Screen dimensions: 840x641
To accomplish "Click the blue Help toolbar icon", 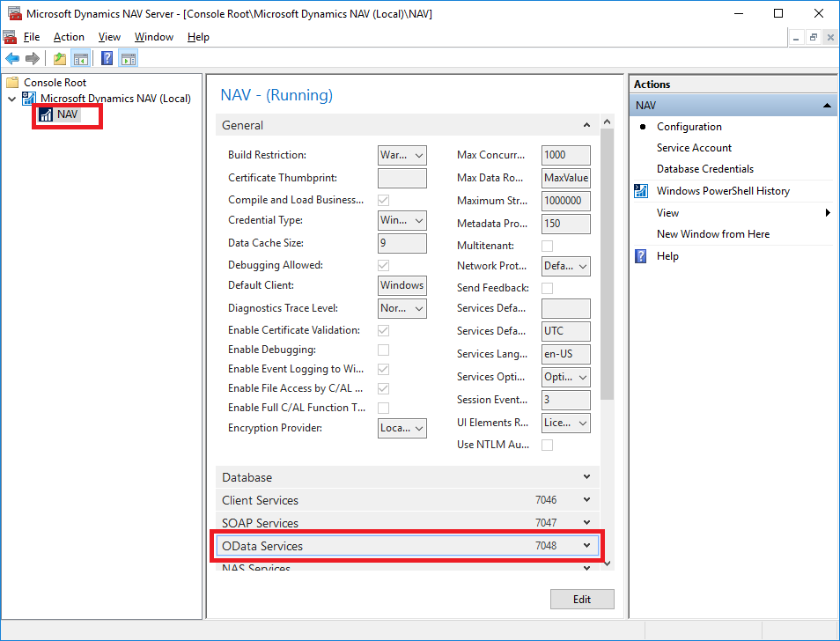I will (x=107, y=58).
